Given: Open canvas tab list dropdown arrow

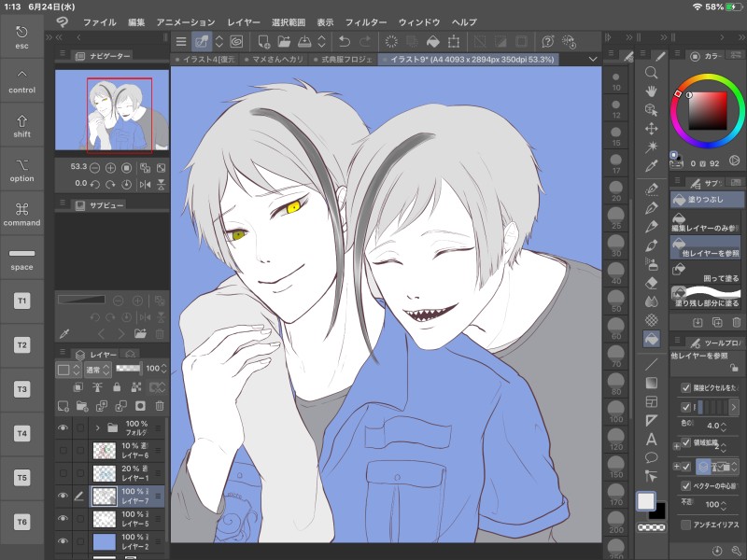Looking at the screenshot, I should (x=593, y=59).
